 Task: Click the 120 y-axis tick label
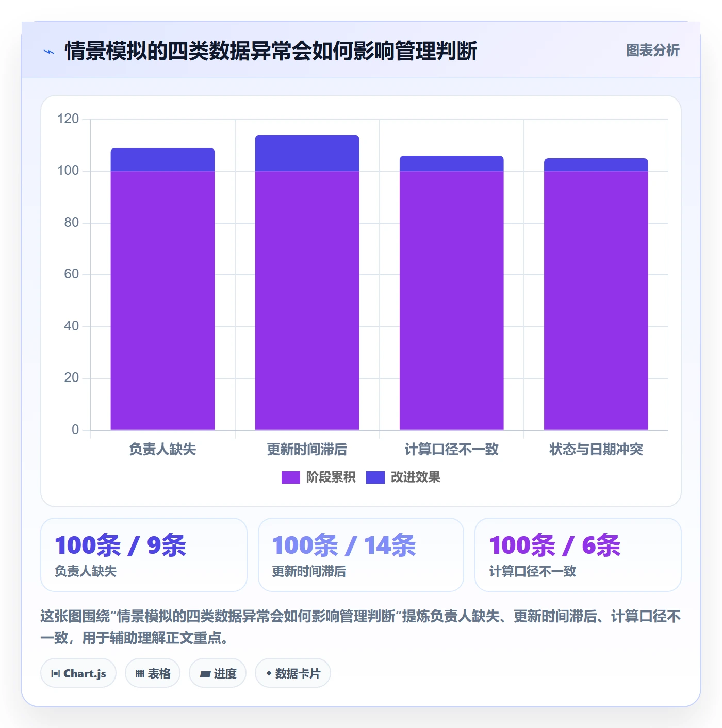[x=68, y=119]
